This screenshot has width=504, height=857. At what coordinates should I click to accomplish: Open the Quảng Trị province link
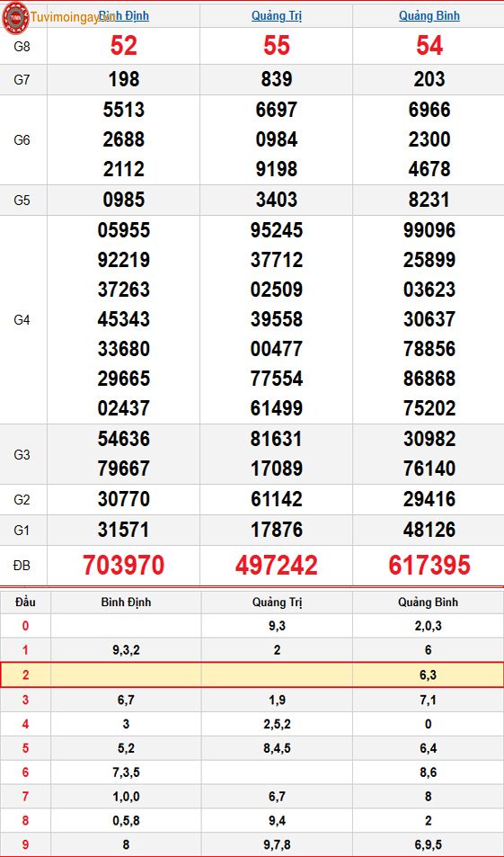click(x=277, y=16)
